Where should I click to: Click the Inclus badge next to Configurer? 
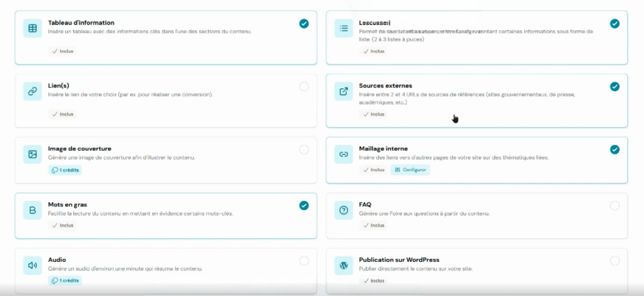pyautogui.click(x=373, y=170)
